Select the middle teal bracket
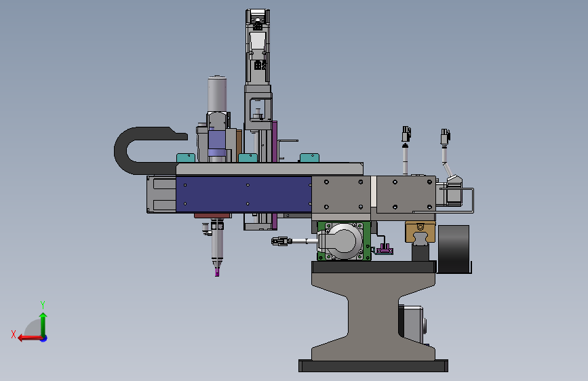Screen dimensions: 588x381 point(248,157)
